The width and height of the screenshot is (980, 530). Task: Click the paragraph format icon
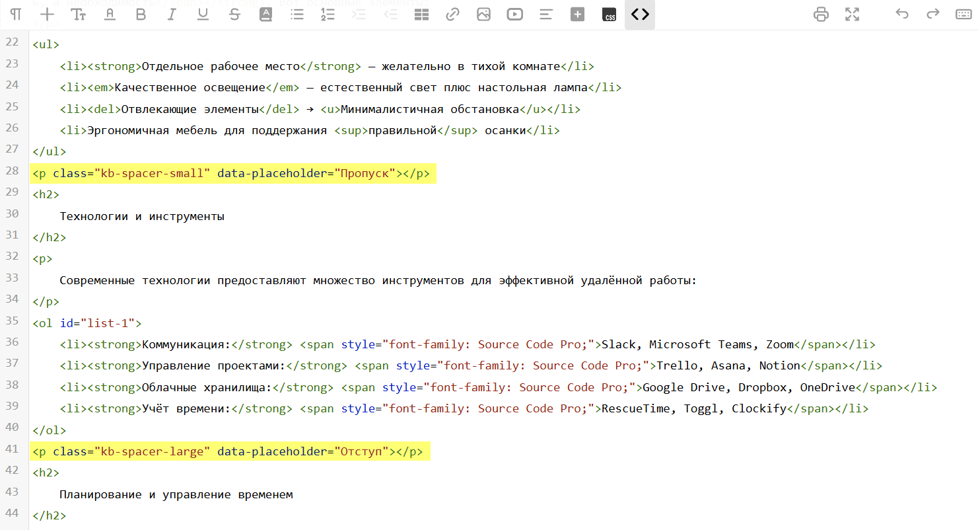click(16, 15)
